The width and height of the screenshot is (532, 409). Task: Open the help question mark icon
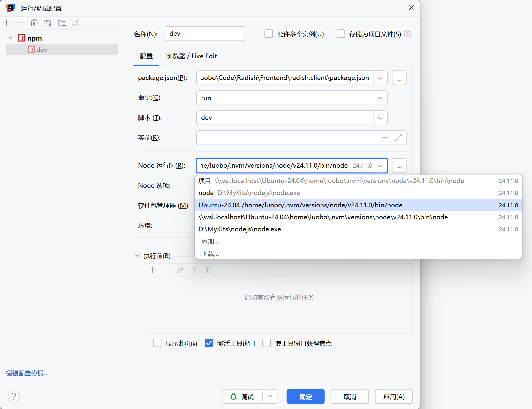[14, 396]
